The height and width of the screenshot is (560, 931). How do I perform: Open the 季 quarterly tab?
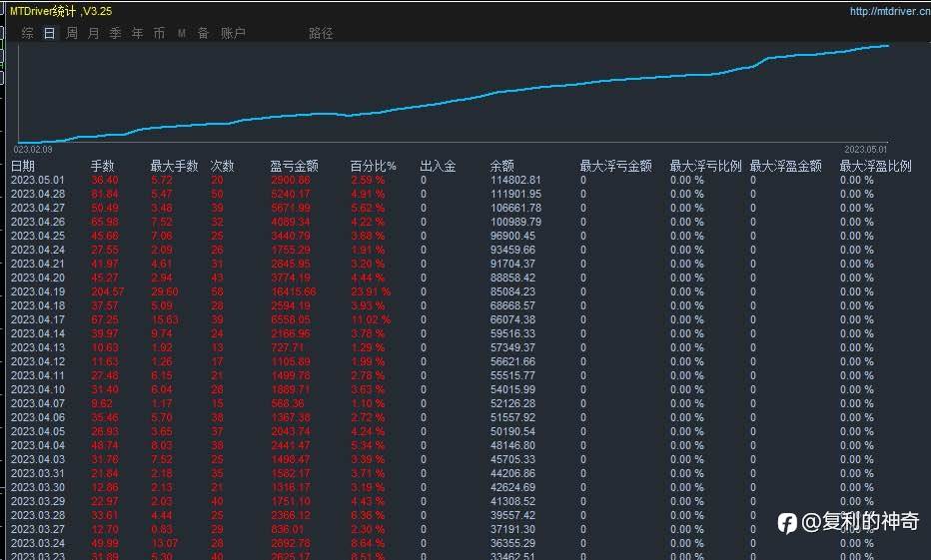coord(115,33)
